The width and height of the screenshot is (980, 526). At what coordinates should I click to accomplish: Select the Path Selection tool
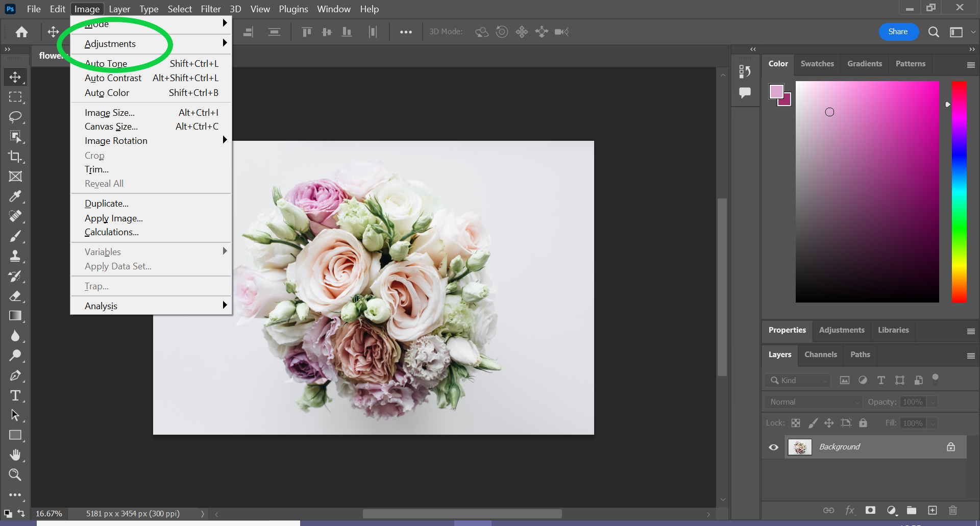(15, 416)
